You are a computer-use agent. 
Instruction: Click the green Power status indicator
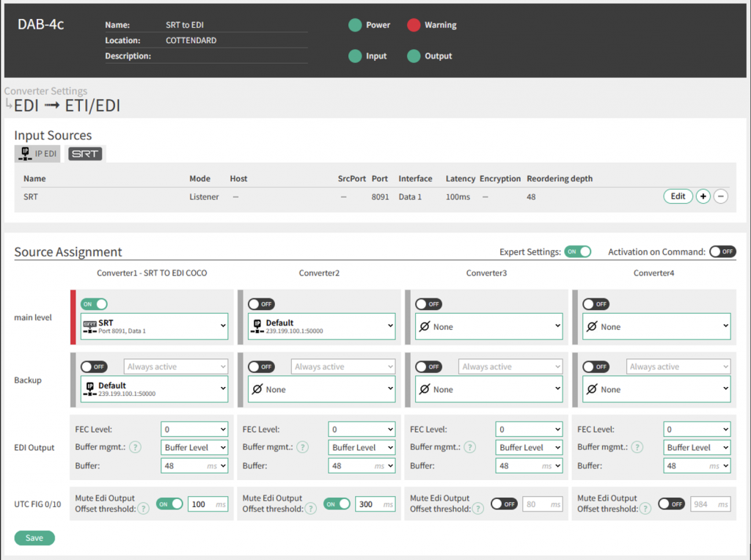click(x=355, y=25)
